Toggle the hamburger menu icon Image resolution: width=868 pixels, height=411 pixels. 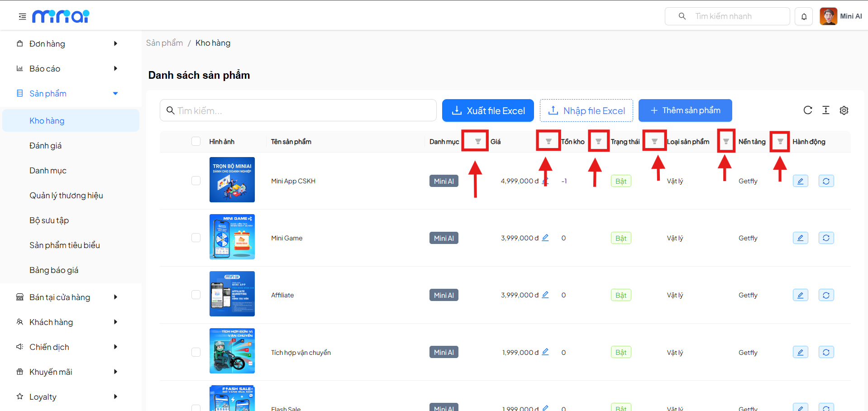tap(22, 17)
